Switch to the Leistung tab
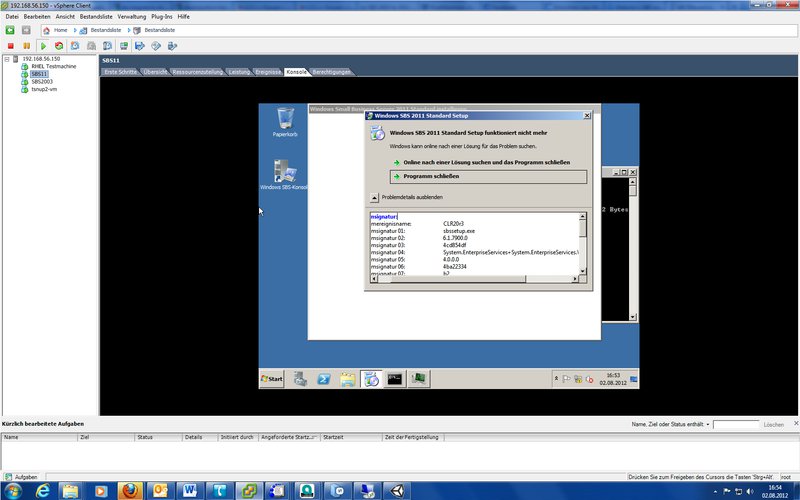 point(239,72)
